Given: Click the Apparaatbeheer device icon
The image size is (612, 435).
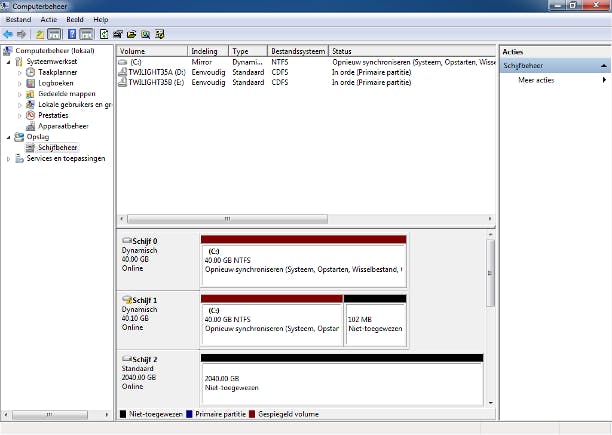Looking at the screenshot, I should coord(30,126).
